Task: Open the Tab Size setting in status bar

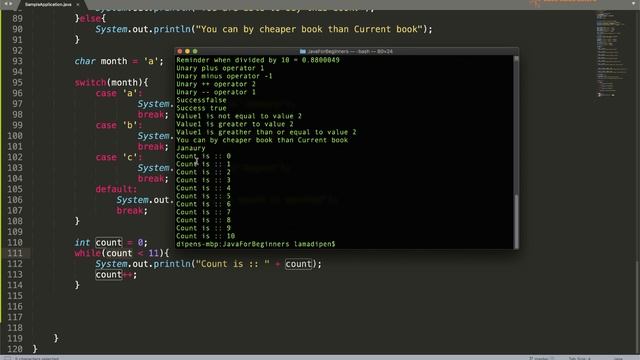Action: 580,358
